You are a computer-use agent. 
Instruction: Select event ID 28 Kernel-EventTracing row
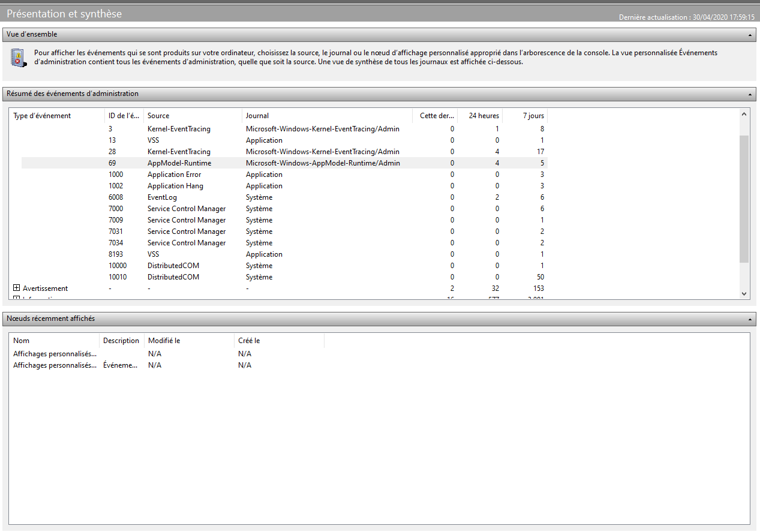tap(284, 152)
